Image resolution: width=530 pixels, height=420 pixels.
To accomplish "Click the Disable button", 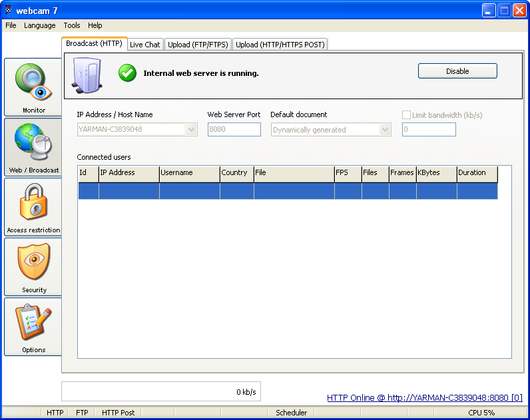I will click(x=457, y=71).
